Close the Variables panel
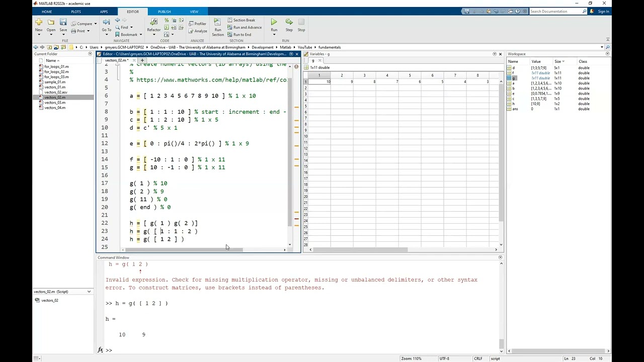644x362 pixels. [500, 54]
